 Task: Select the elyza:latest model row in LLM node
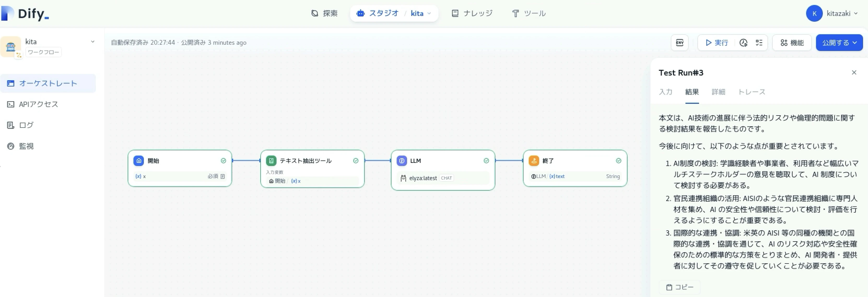[x=443, y=178]
